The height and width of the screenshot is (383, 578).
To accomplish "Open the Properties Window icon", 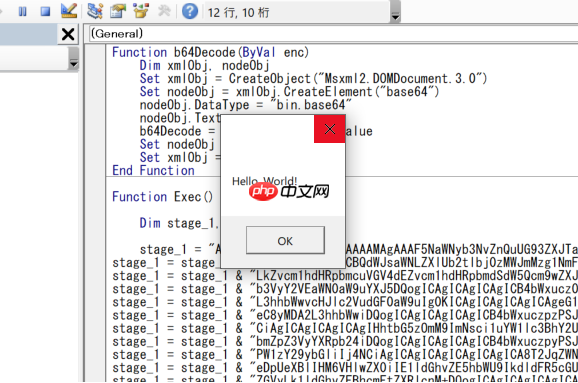I will tap(118, 11).
